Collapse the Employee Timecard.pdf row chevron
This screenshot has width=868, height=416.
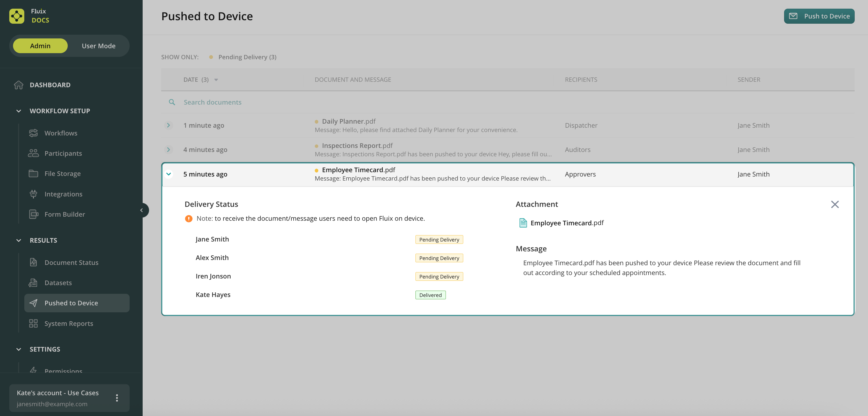168,174
